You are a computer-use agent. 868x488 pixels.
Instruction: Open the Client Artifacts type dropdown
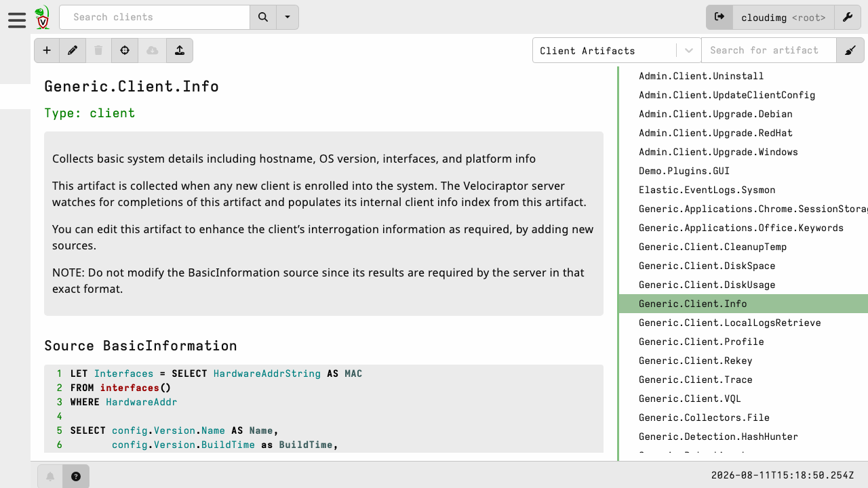(x=617, y=51)
